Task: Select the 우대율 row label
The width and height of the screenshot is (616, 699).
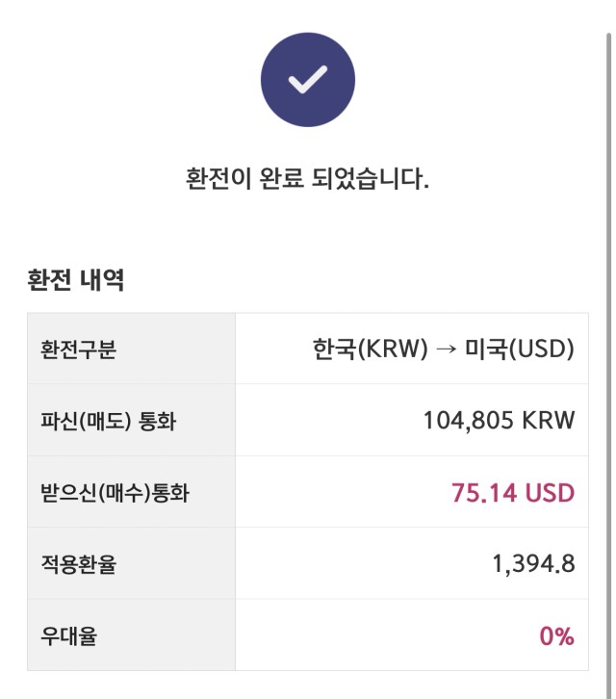Action: tap(68, 635)
